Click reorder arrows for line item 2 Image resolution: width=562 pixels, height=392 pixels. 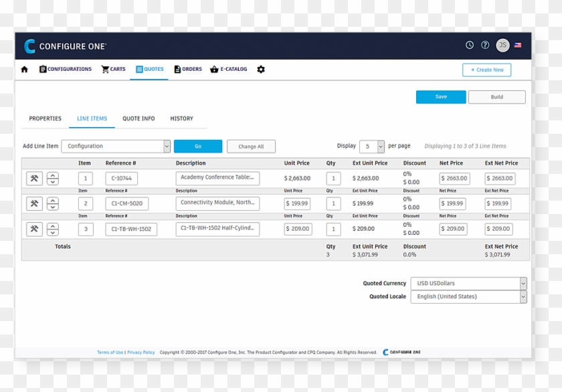tap(52, 203)
